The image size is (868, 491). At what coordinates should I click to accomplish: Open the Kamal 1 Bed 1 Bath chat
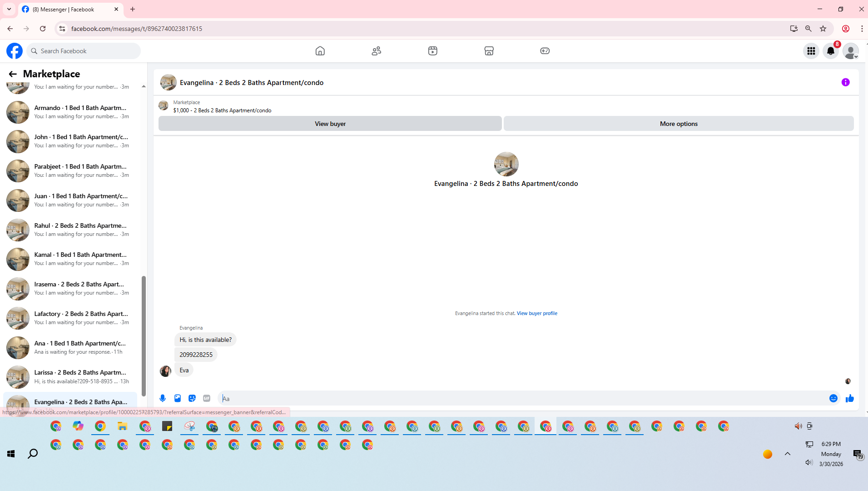tap(70, 259)
